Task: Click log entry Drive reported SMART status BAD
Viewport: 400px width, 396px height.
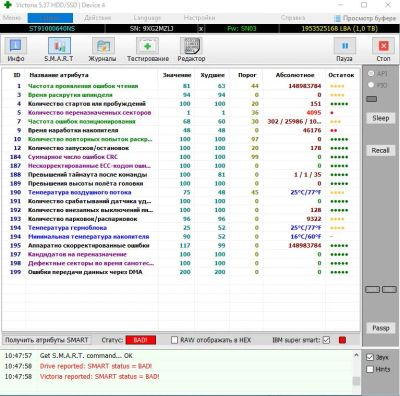Action: (96, 366)
